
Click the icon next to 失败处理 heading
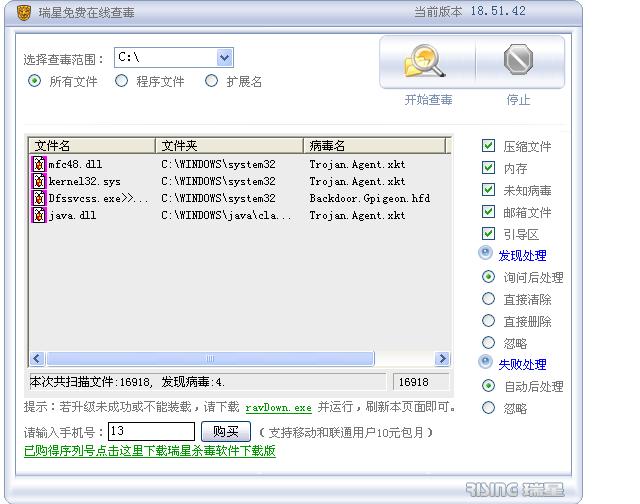click(x=485, y=362)
